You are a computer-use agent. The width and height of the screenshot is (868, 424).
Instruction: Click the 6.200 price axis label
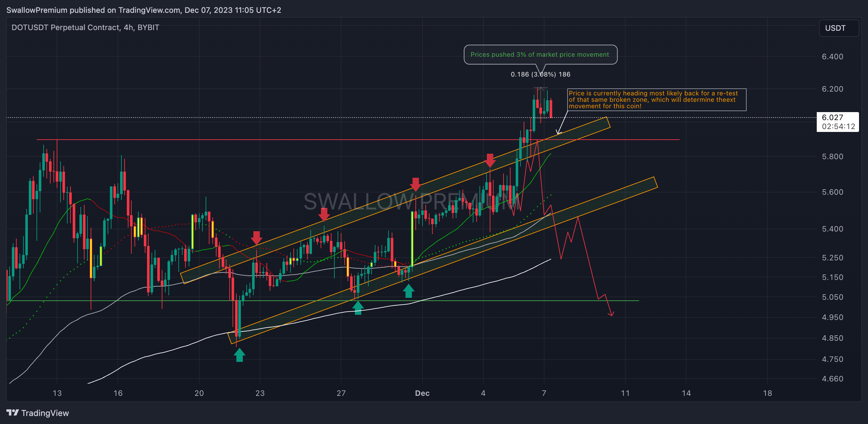pos(832,89)
